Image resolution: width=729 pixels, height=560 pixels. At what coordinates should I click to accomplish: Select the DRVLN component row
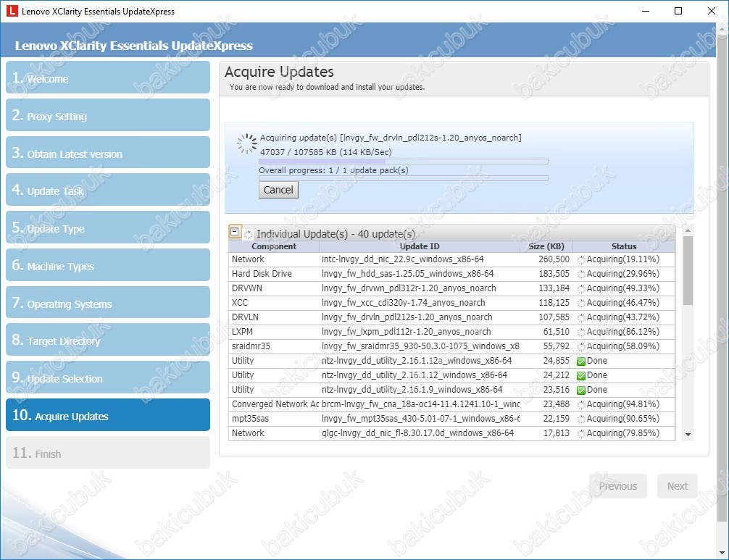click(x=451, y=317)
